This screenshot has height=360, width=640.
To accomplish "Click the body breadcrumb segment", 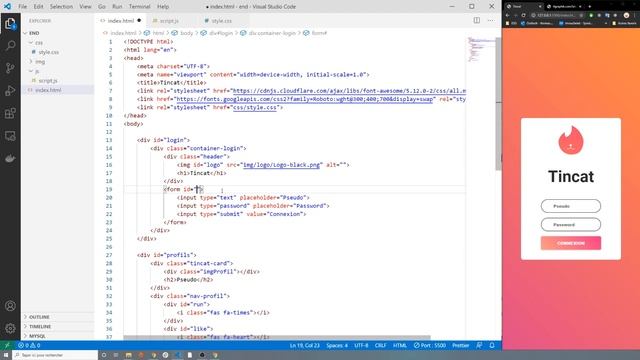I will point(186,33).
